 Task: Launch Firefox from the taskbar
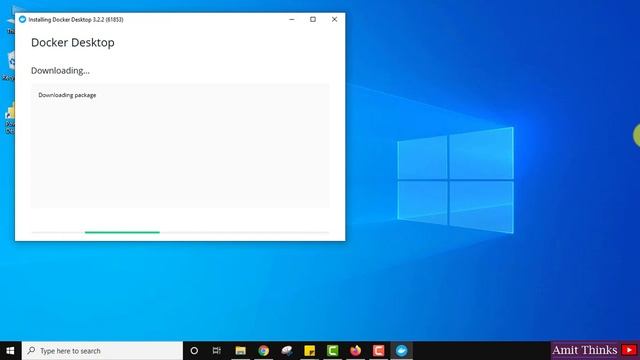coord(356,351)
